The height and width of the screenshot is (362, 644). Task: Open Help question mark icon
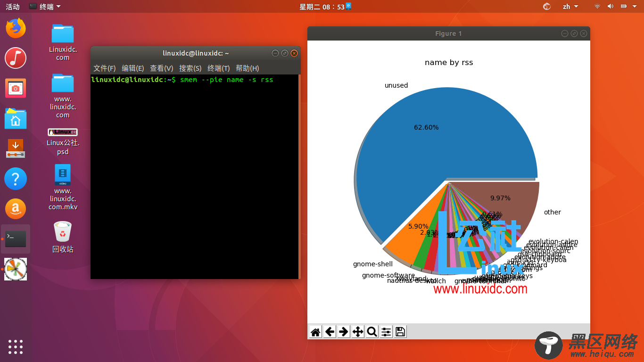pyautogui.click(x=16, y=179)
